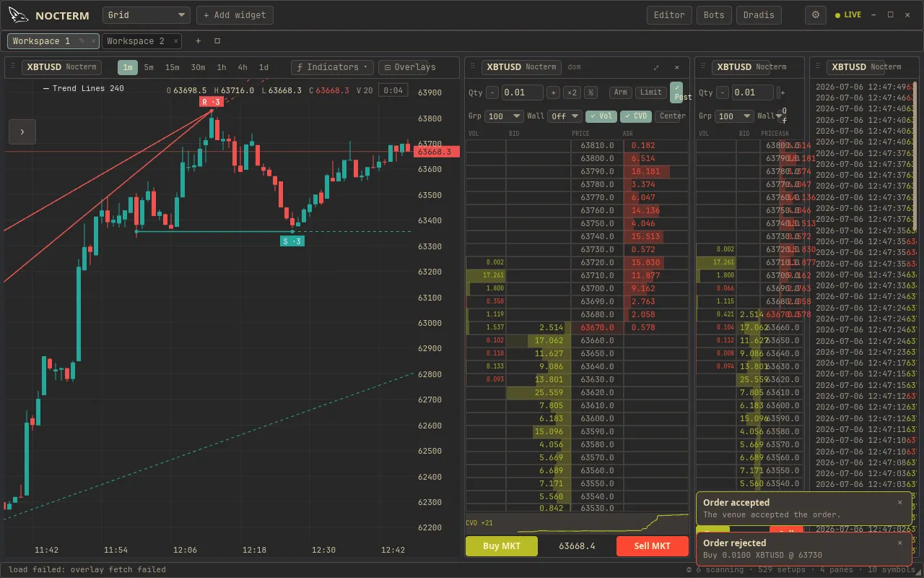924x578 pixels.
Task: Select the 15m timeframe
Action: pos(172,67)
